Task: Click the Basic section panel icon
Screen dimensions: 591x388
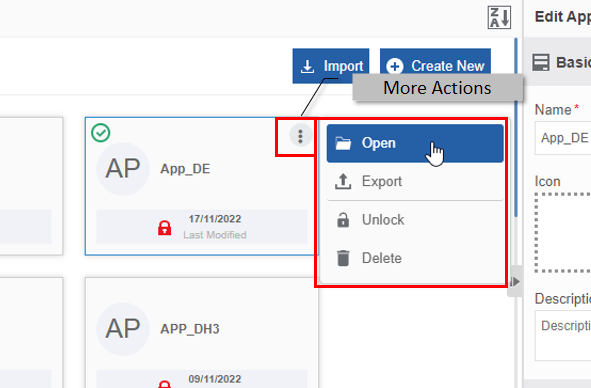Action: pyautogui.click(x=540, y=62)
